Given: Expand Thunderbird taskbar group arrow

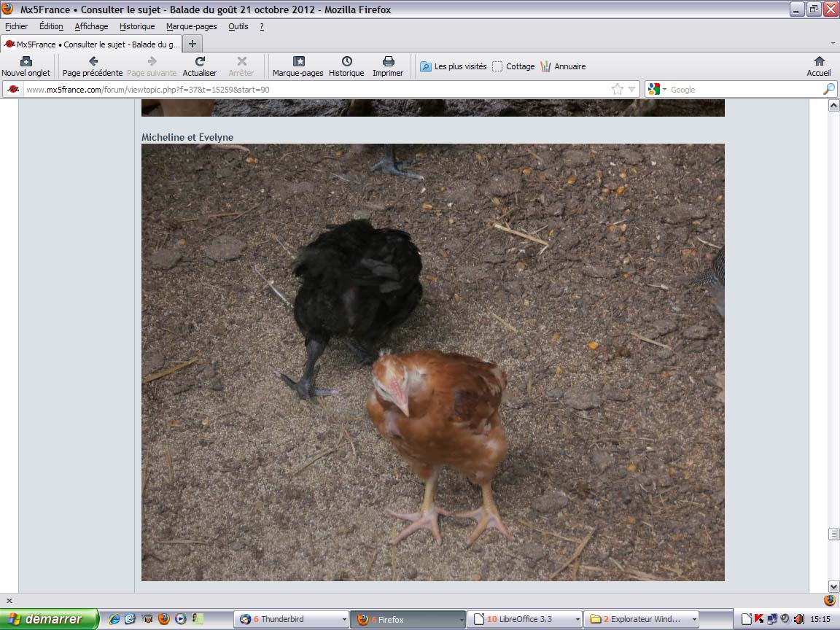Looking at the screenshot, I should [x=344, y=620].
